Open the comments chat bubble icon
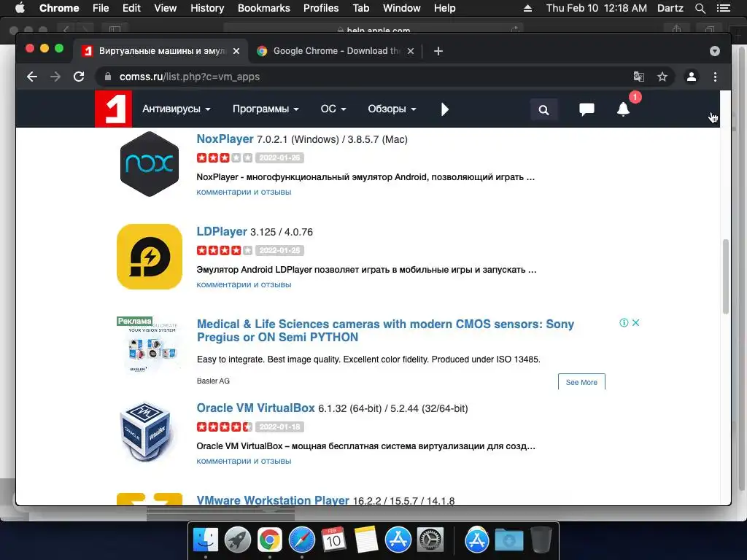The height and width of the screenshot is (560, 747). pyautogui.click(x=587, y=109)
